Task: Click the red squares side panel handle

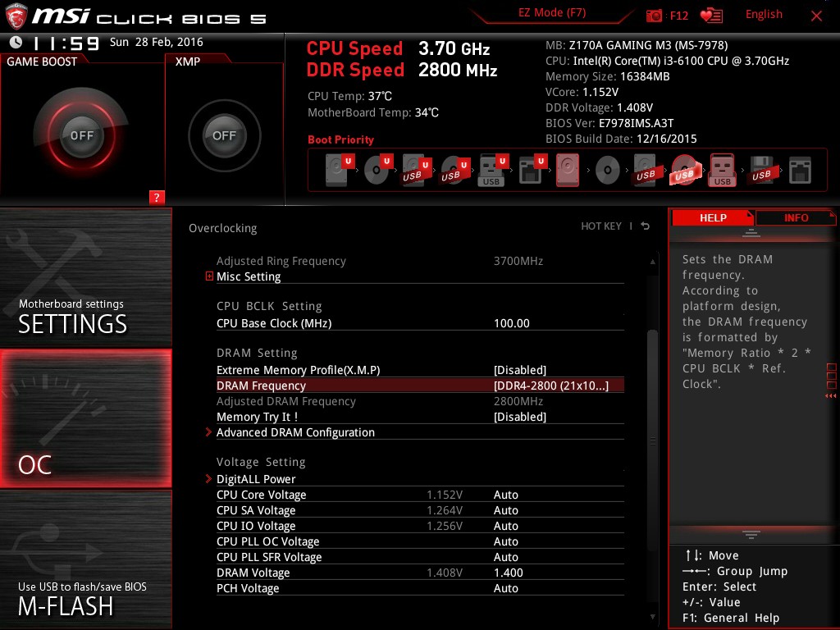Action: coord(832,381)
